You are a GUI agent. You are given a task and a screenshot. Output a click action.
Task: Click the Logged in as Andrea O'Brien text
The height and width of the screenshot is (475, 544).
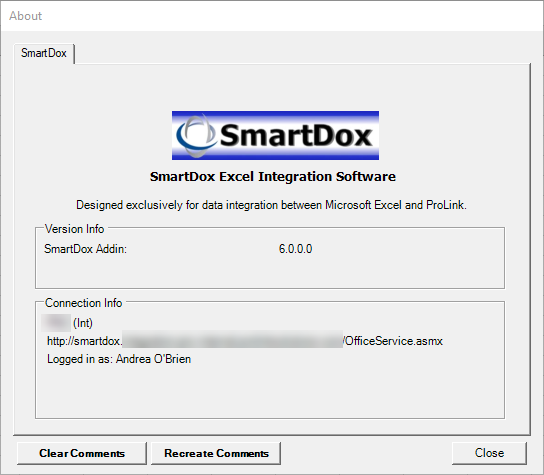click(x=119, y=359)
